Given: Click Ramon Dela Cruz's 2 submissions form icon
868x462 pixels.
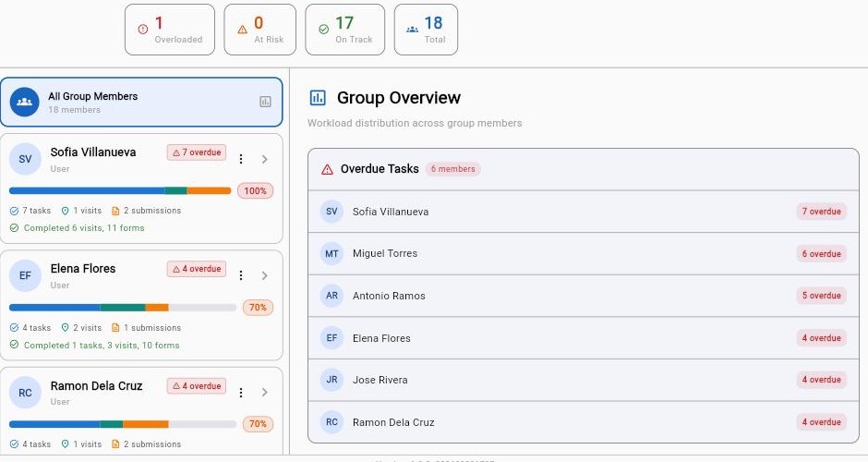Looking at the screenshot, I should pos(115,444).
